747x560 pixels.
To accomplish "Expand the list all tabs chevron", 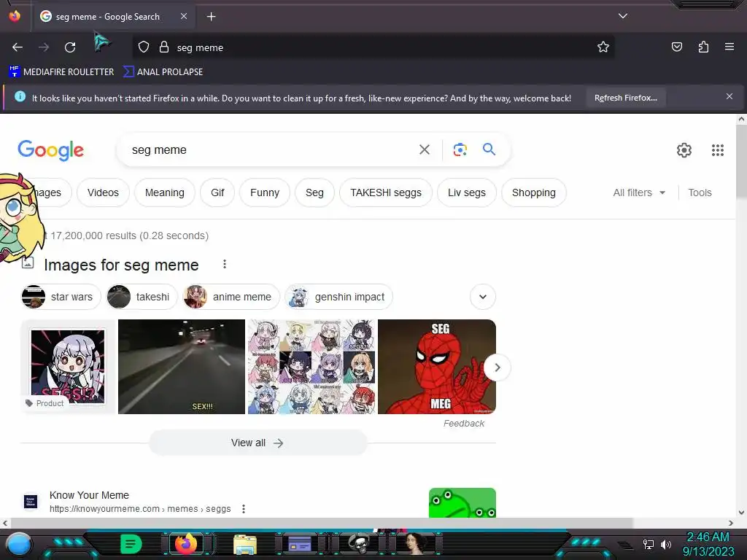I will (x=623, y=16).
